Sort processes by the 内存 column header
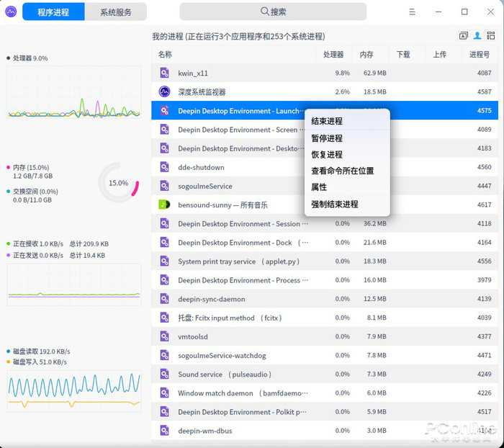504x448 pixels. [366, 54]
